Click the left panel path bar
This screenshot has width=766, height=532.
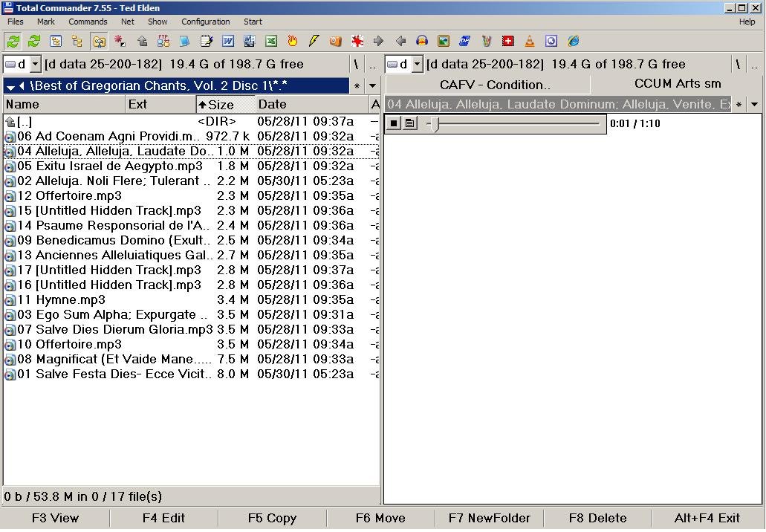click(x=177, y=86)
